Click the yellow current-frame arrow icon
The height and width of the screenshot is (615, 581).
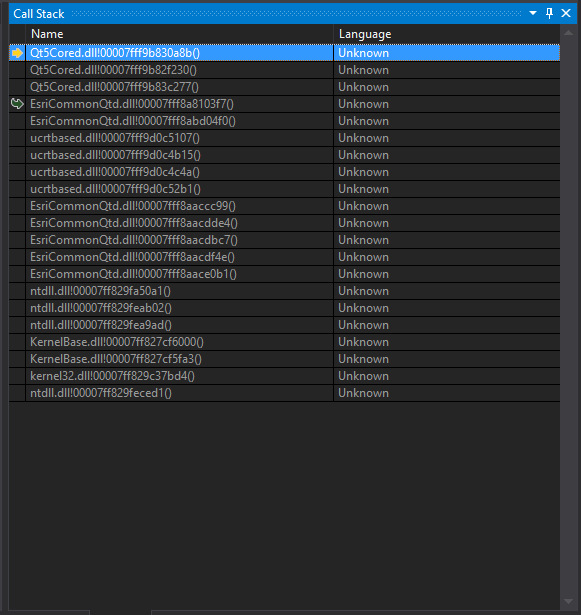[17, 53]
